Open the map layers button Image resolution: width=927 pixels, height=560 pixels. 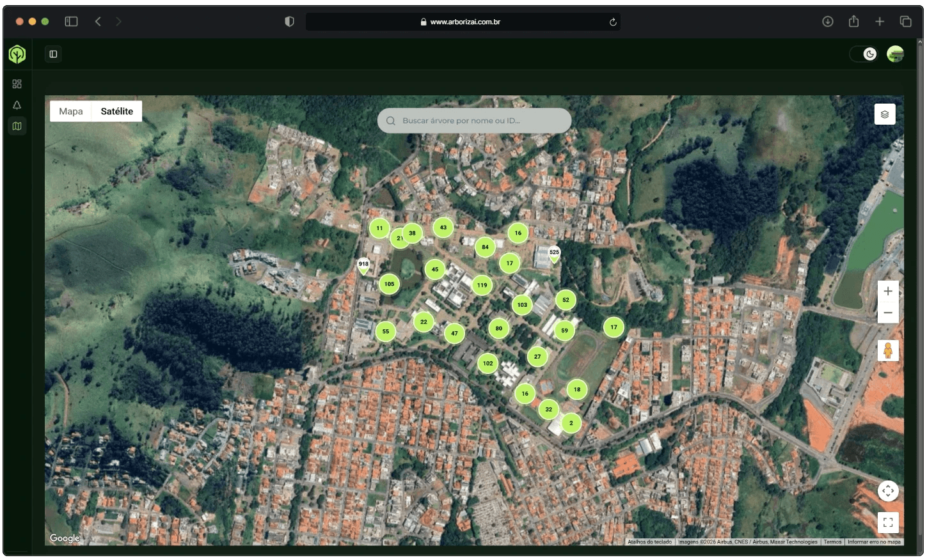(885, 114)
